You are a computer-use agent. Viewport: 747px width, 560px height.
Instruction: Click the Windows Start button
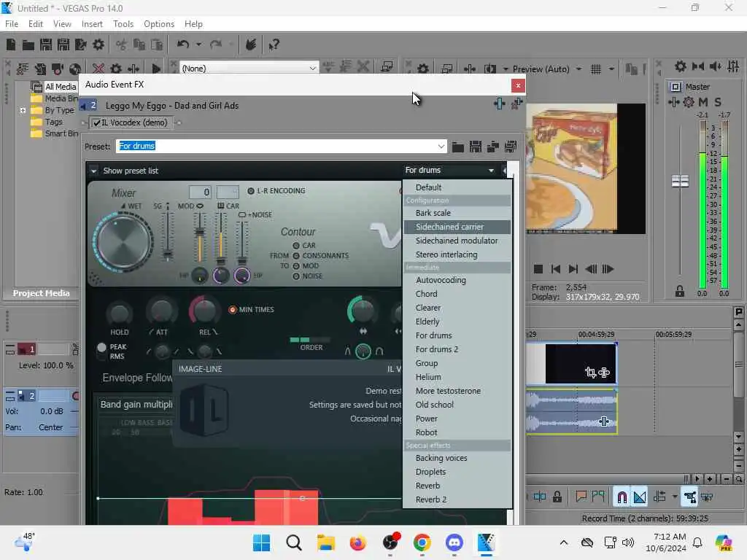click(262, 542)
